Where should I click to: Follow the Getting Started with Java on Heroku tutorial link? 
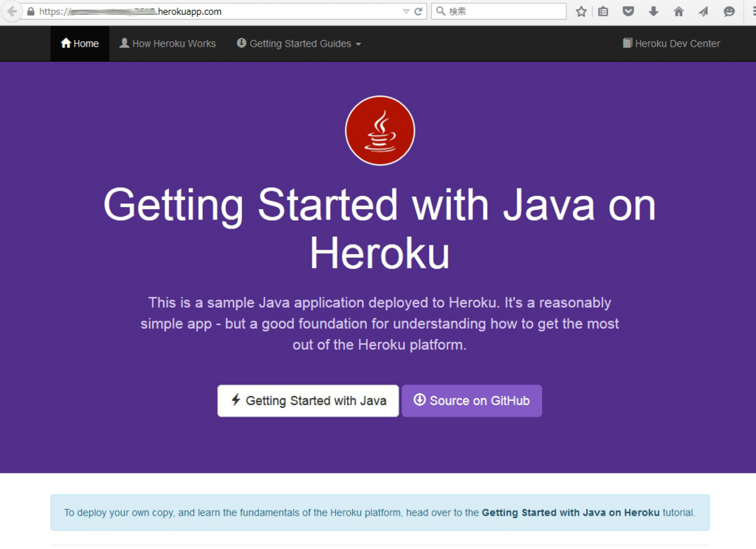571,512
